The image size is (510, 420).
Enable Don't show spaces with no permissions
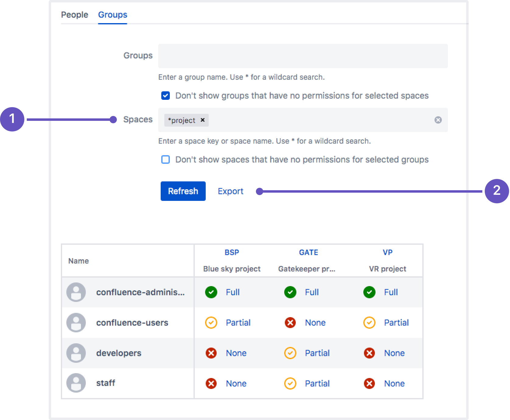(x=166, y=159)
